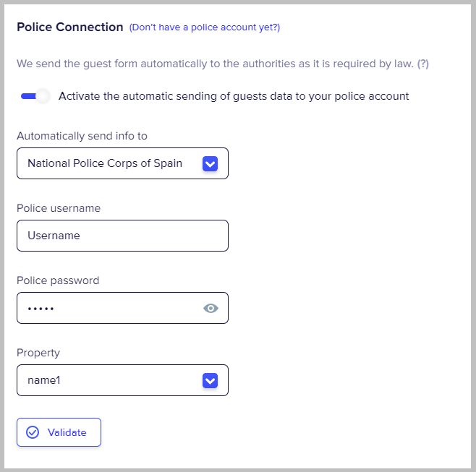Click the sentence about sending the guest form
476x472 pixels.
tap(216, 64)
